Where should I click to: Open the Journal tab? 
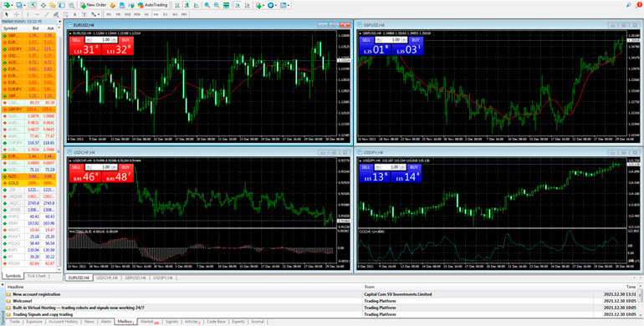(x=258, y=322)
